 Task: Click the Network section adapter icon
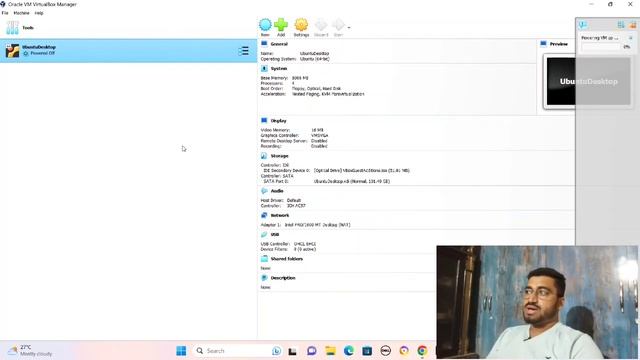pyautogui.click(x=264, y=215)
